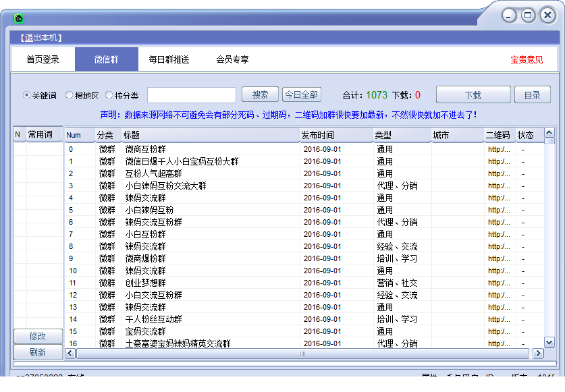This screenshot has width=565, height=392.
Task: Open the 首页登录 tab
Action: pyautogui.click(x=43, y=59)
